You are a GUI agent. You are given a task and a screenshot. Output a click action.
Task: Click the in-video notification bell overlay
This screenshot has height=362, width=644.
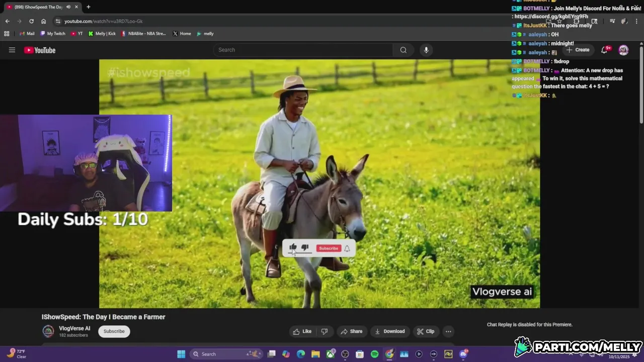(x=347, y=248)
